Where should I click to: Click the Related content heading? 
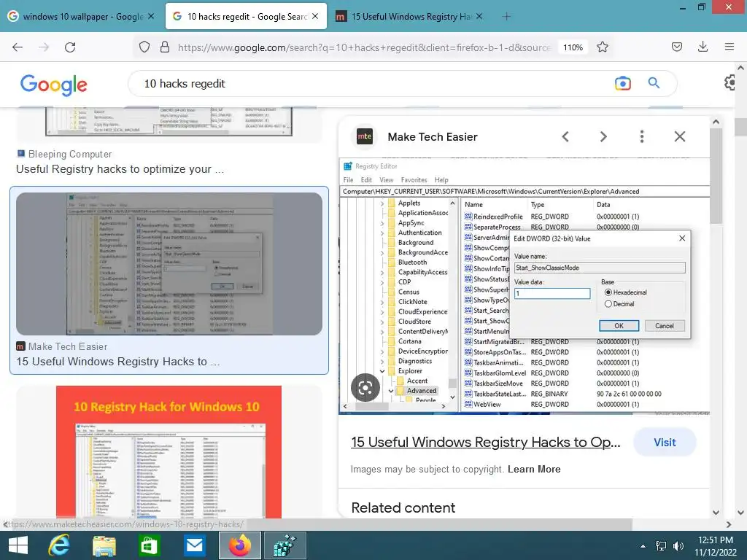point(403,507)
